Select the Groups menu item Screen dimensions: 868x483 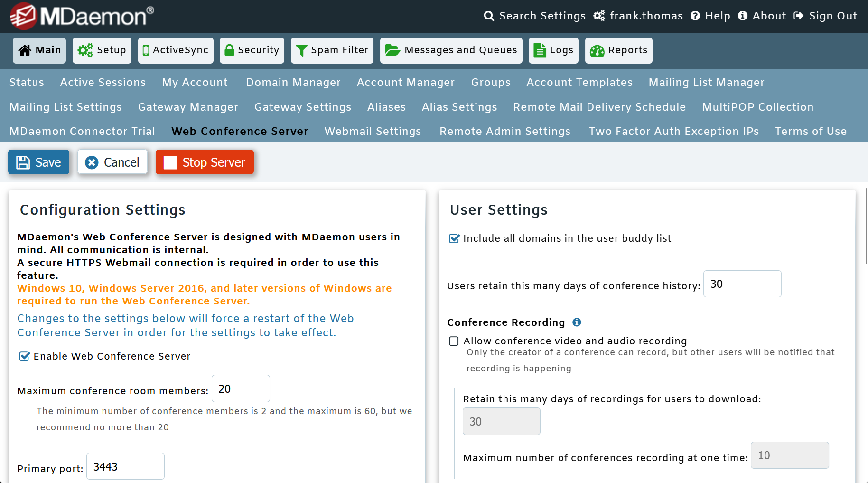[491, 82]
